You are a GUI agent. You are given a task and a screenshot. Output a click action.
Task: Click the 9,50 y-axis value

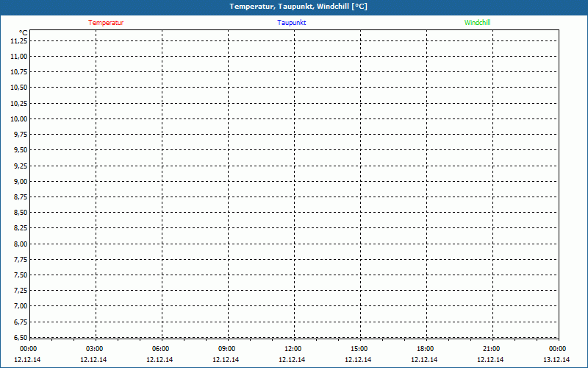coord(21,150)
